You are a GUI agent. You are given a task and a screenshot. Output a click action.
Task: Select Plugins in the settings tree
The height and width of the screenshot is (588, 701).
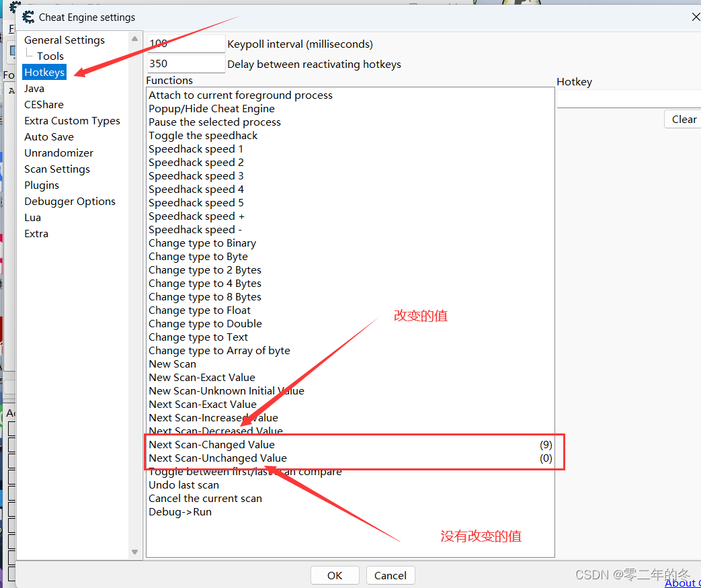click(x=42, y=185)
